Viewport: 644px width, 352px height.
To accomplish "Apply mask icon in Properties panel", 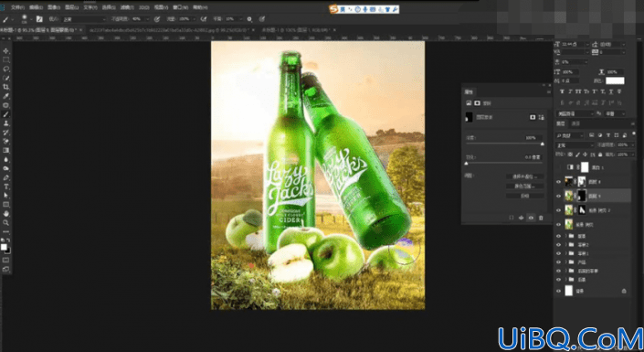I will pyautogui.click(x=522, y=218).
